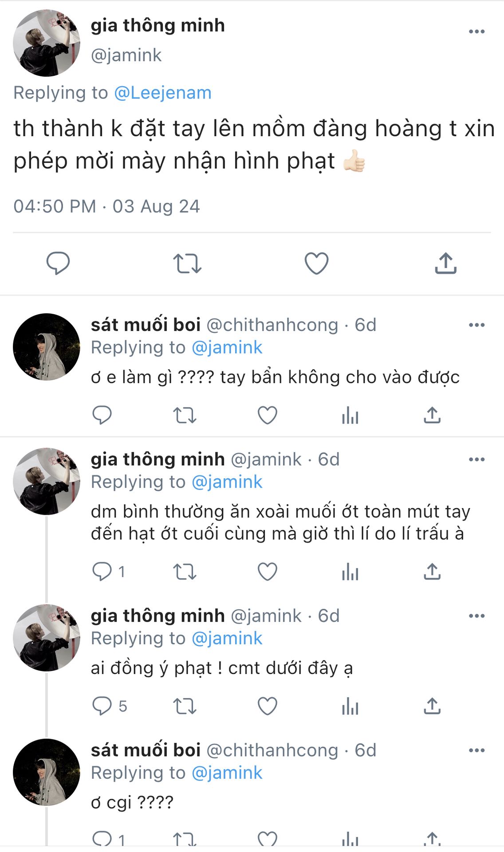Retweet the 'tay bẩn không cho vào được' reply
Screen dimensions: 504x852
coord(185,415)
